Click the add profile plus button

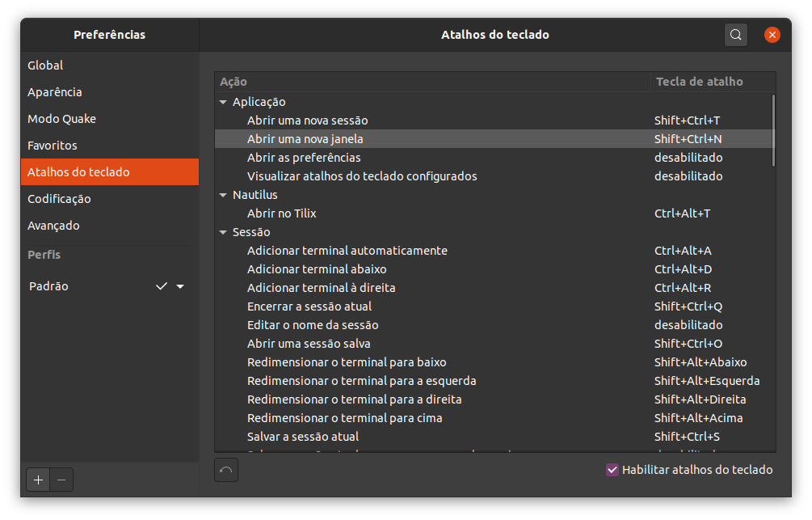[x=38, y=480]
